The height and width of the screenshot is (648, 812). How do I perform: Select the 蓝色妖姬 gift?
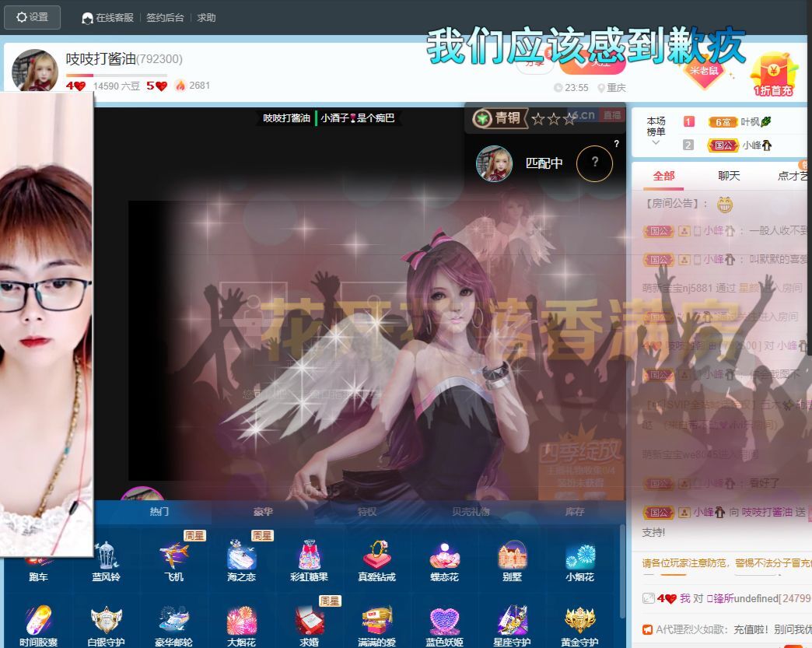click(x=444, y=625)
